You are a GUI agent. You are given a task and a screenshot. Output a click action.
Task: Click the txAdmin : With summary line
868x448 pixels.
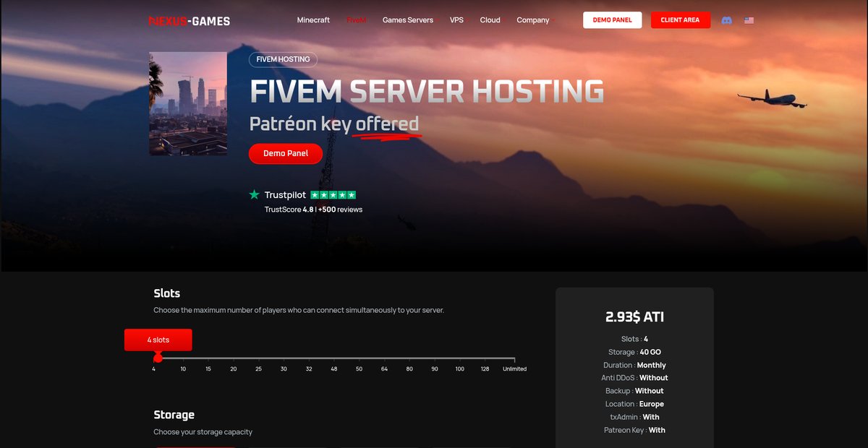(x=634, y=417)
